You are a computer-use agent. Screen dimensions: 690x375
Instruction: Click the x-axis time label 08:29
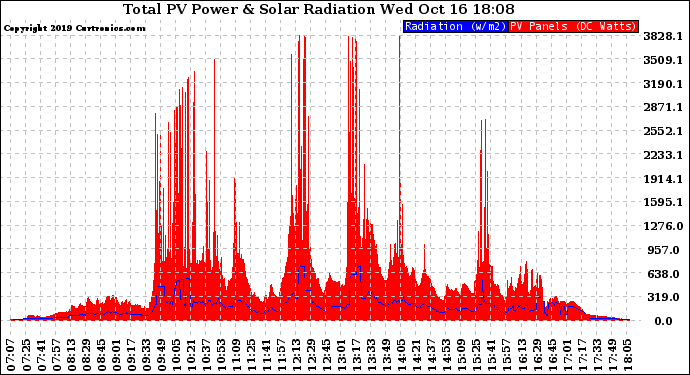[86, 355]
